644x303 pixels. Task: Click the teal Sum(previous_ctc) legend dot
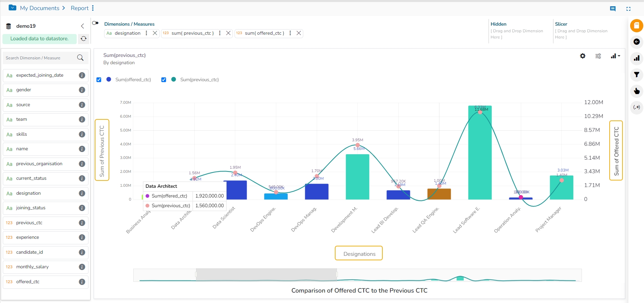tap(173, 79)
